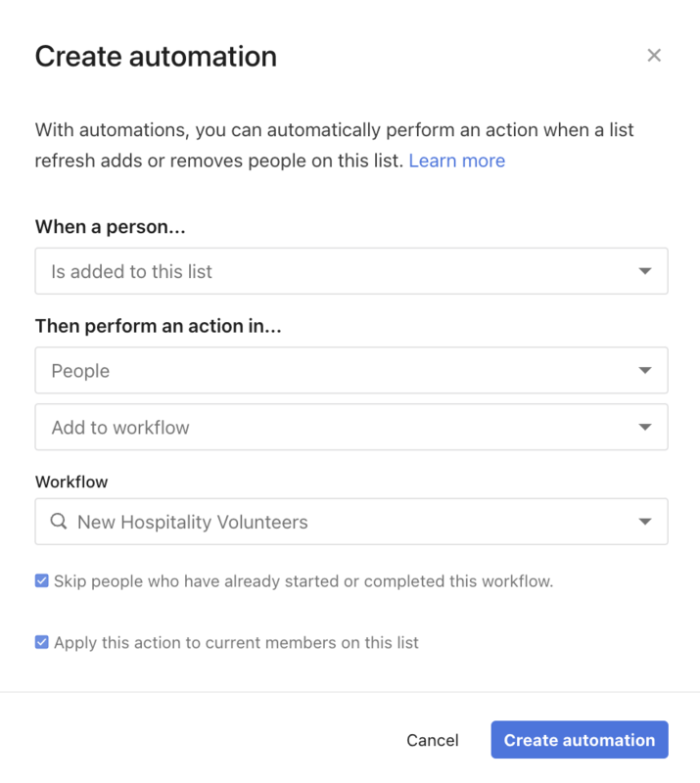Disable 'Apply this action to current members on this list'
This screenshot has width=700, height=783.
[41, 642]
